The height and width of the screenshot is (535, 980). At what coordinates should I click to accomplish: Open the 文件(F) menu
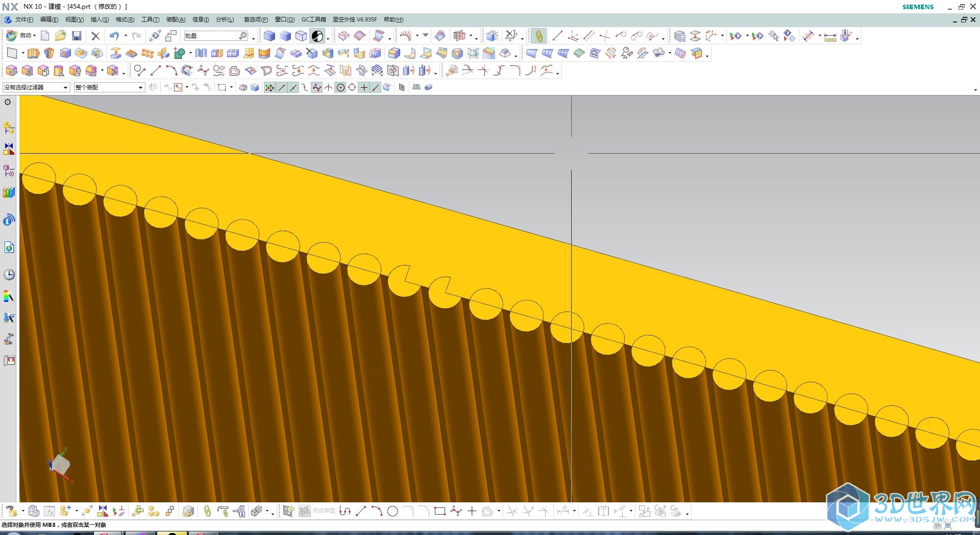click(x=23, y=19)
